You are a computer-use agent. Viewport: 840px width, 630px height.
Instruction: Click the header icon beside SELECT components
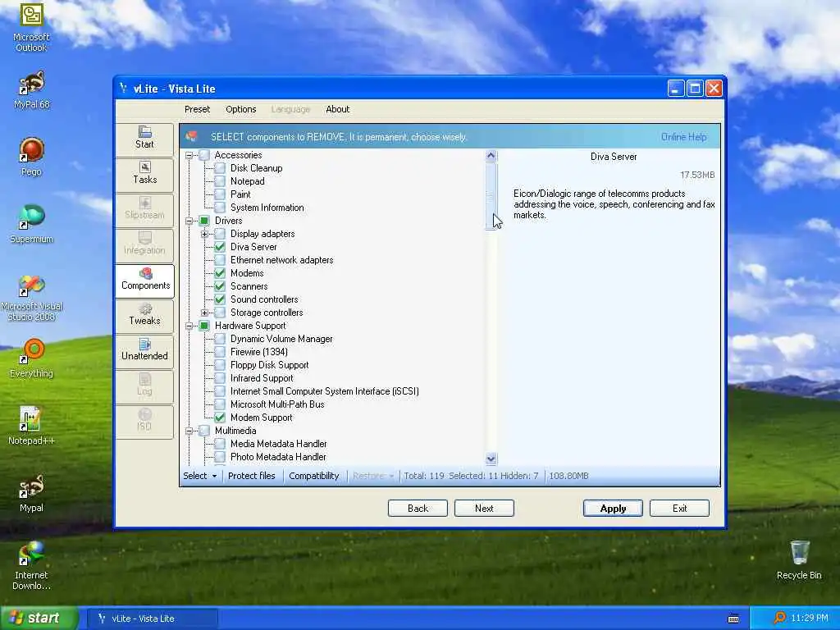[x=191, y=137]
